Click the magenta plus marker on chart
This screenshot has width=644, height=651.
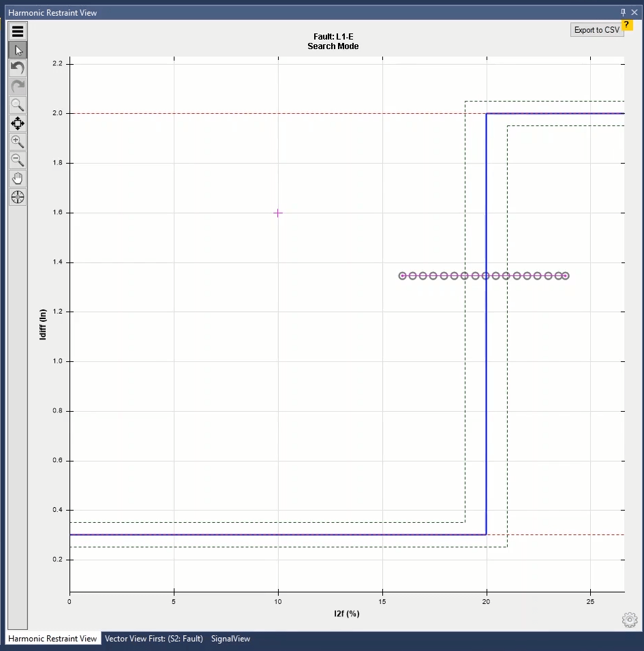click(x=278, y=213)
